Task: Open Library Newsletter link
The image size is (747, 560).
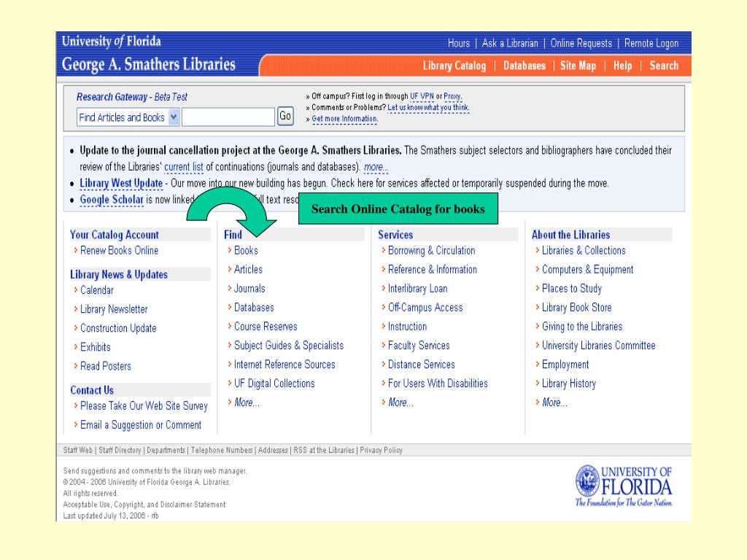Action: click(114, 309)
